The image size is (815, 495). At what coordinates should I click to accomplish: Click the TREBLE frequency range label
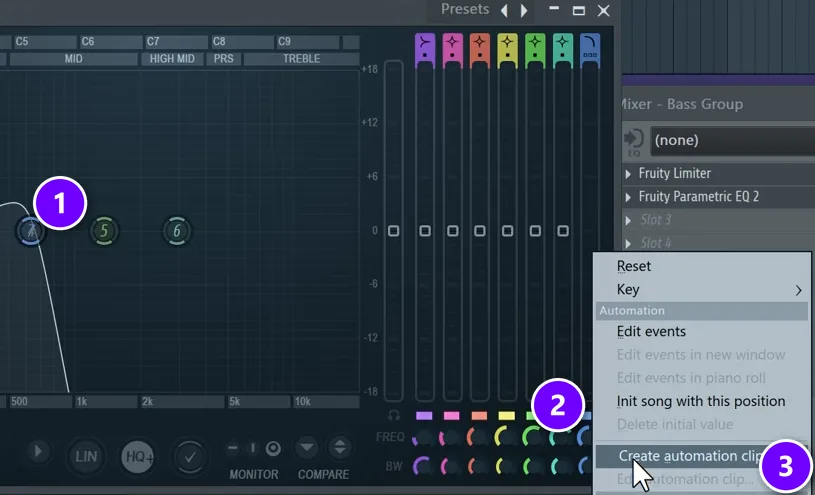[301, 59]
